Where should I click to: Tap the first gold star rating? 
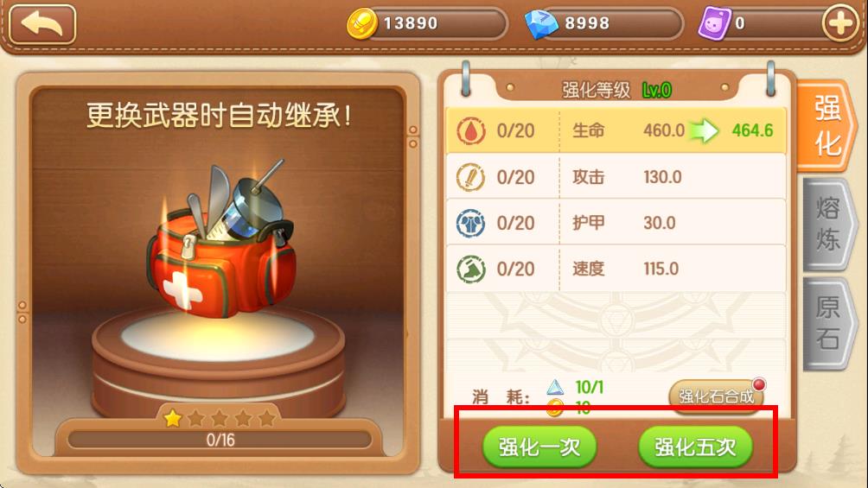173,419
